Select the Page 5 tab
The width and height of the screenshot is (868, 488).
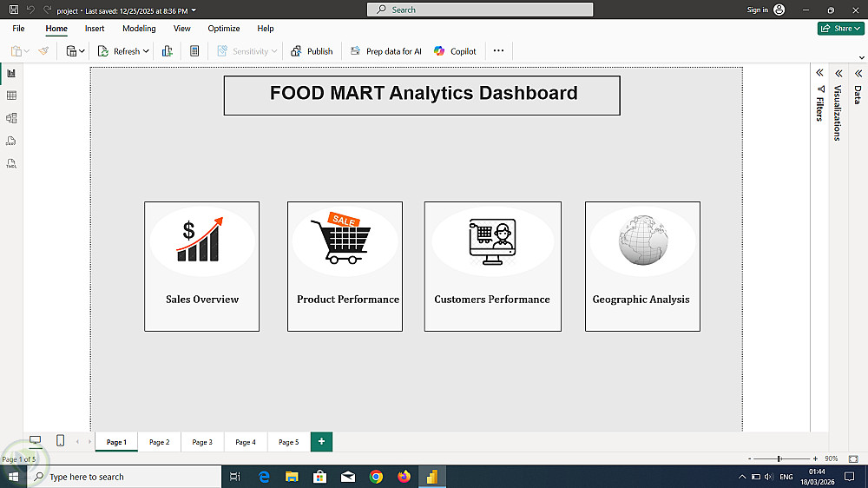(288, 442)
